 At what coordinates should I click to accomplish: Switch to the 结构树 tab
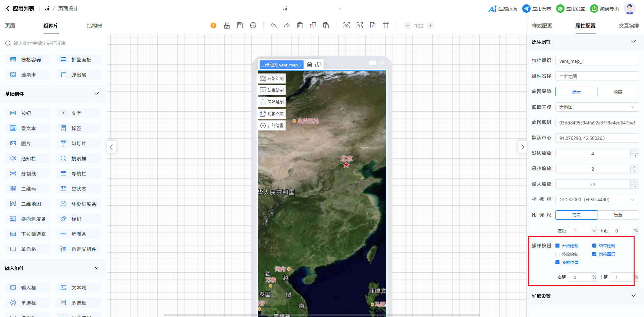(94, 26)
